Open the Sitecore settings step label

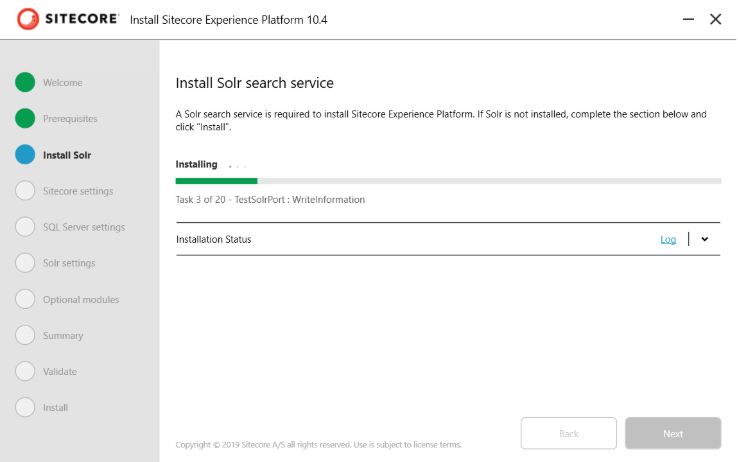[78, 191]
